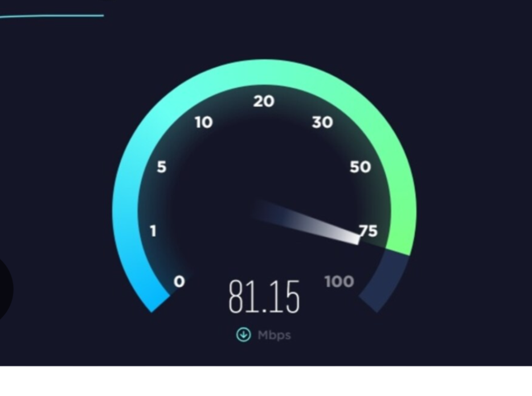Click the Mbps unit label
This screenshot has height=396, width=532.
pyautogui.click(x=274, y=335)
